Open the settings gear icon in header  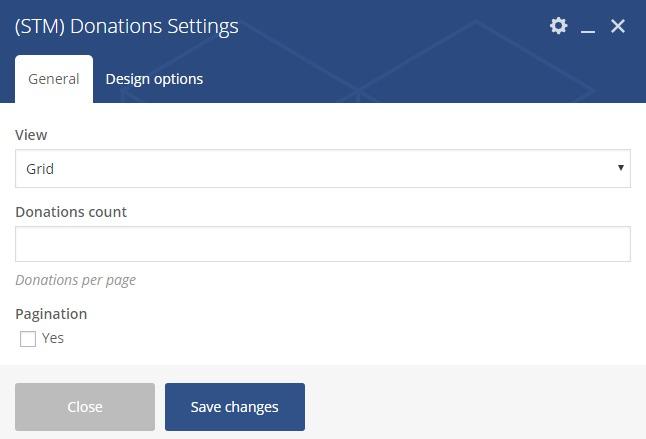tap(559, 26)
